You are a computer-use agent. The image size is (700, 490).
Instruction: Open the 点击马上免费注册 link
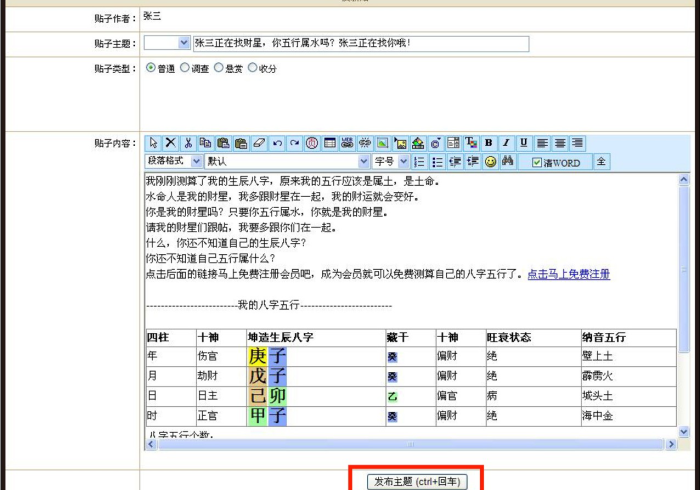click(568, 274)
